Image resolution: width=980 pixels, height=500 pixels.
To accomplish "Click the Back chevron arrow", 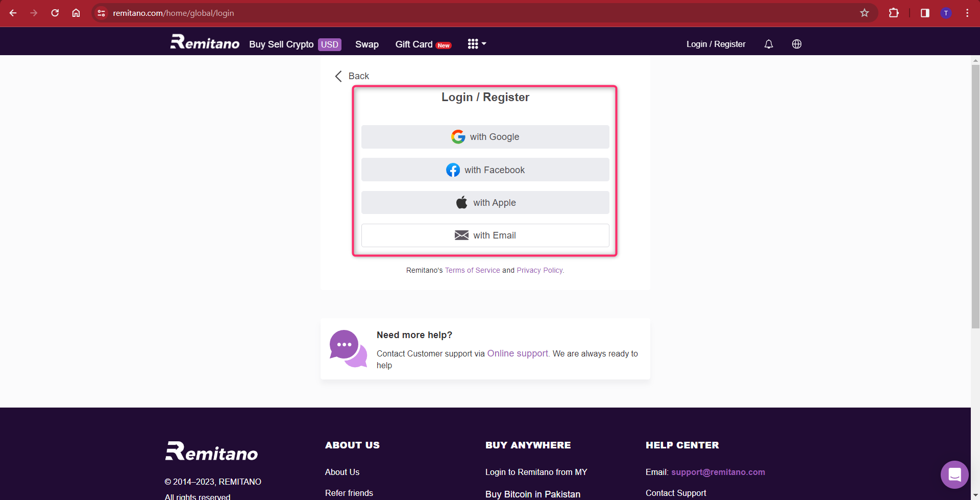I will pyautogui.click(x=338, y=76).
